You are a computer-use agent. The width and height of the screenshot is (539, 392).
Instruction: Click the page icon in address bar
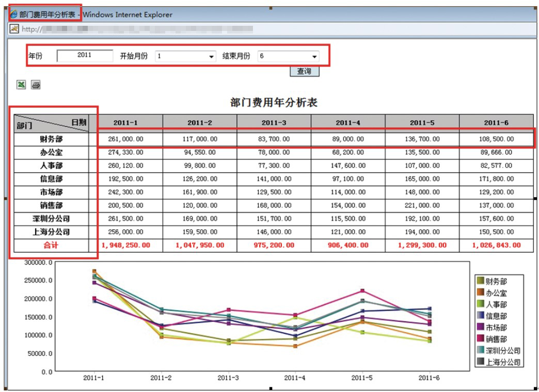point(14,29)
